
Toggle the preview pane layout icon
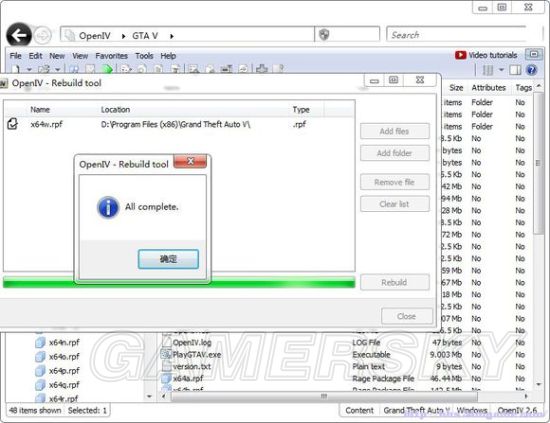(x=515, y=70)
